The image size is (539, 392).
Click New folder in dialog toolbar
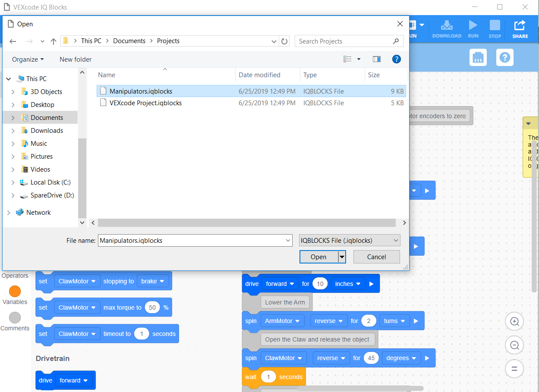coord(76,59)
